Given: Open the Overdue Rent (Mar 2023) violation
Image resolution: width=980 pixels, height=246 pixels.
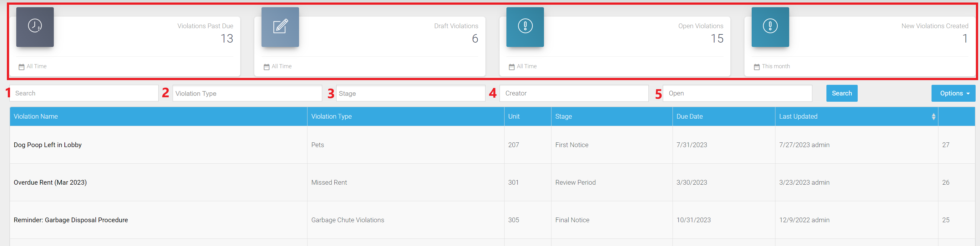Looking at the screenshot, I should (x=50, y=183).
